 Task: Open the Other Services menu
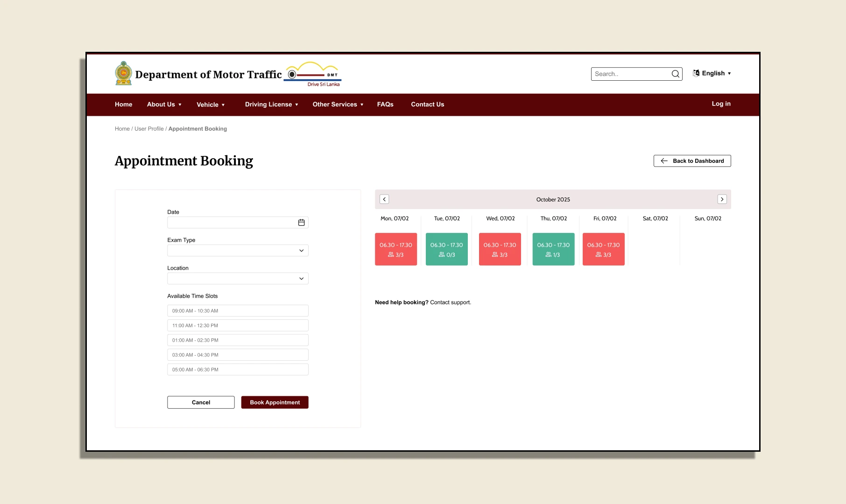[x=338, y=105]
